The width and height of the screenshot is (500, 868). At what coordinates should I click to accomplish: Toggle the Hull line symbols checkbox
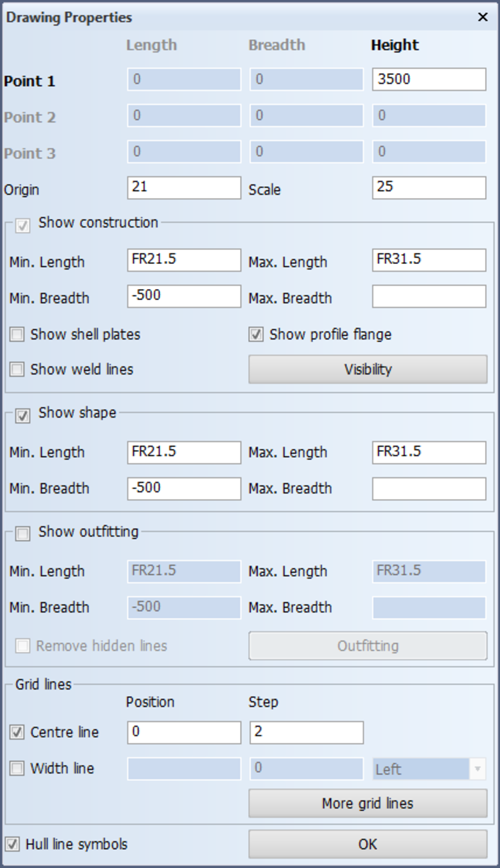pos(12,844)
